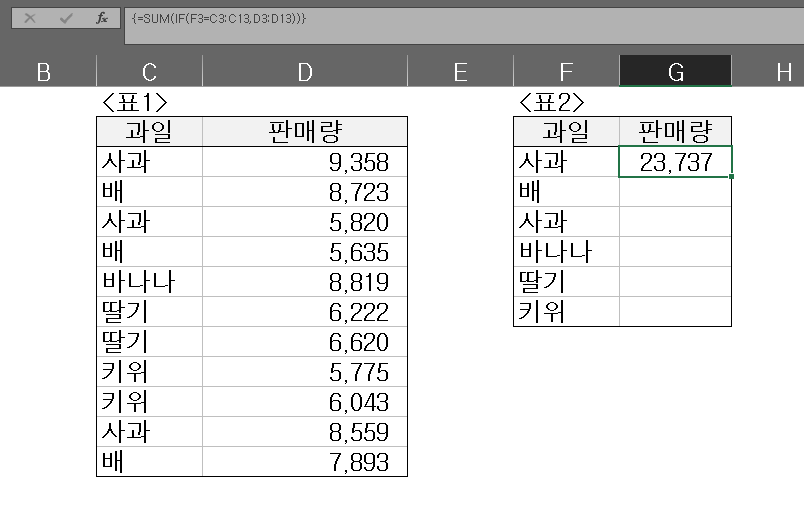Open the Insert Function fx icon
804x523 pixels.
point(102,18)
